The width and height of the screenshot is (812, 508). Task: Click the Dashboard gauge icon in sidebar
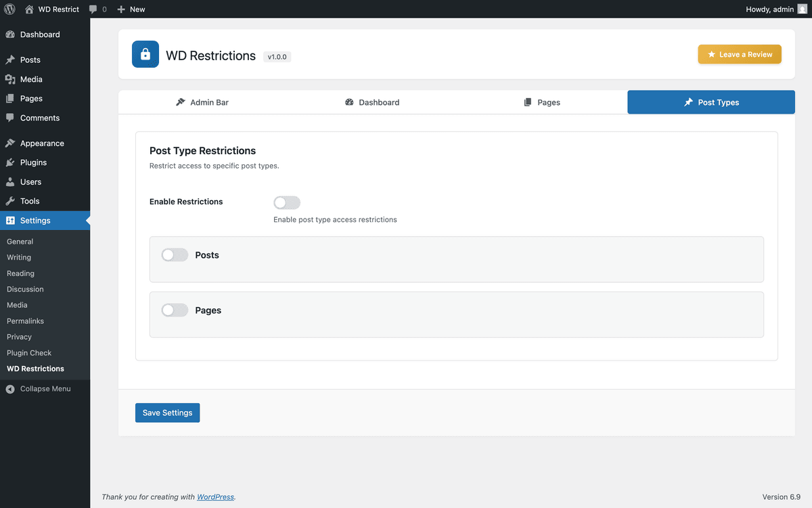(10, 34)
